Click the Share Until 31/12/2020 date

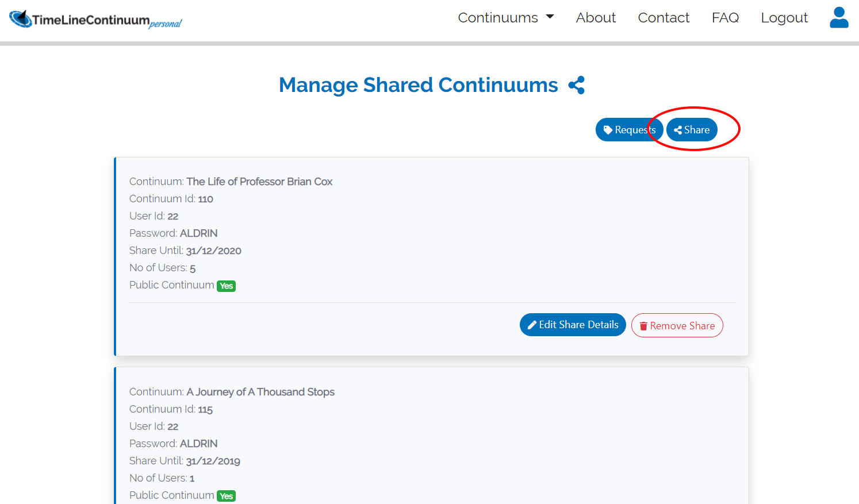point(213,251)
